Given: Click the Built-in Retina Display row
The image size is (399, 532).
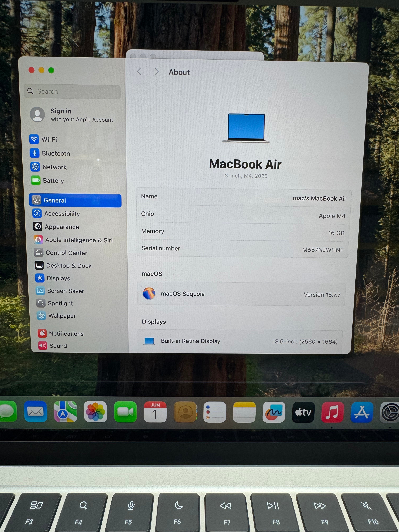Looking at the screenshot, I should pyautogui.click(x=240, y=341).
